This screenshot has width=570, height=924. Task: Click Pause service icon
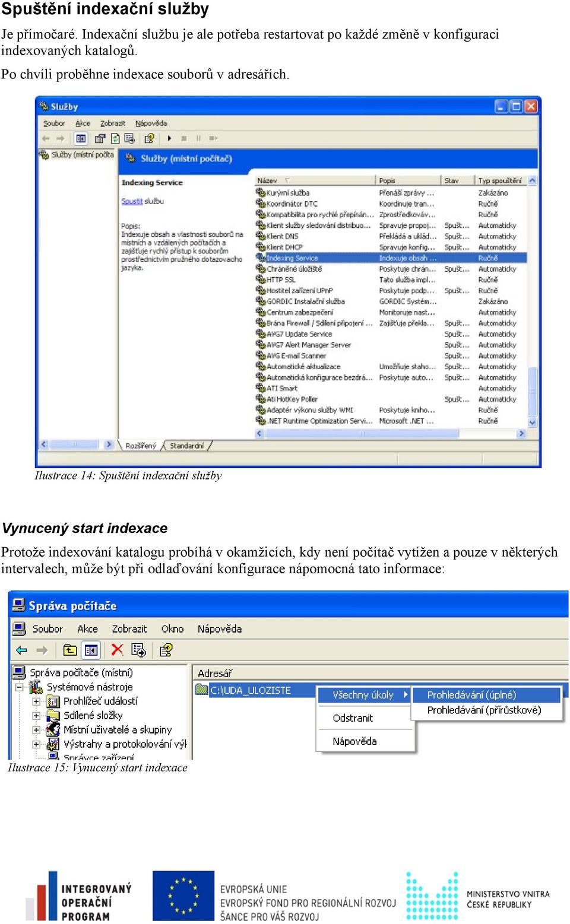point(198,138)
